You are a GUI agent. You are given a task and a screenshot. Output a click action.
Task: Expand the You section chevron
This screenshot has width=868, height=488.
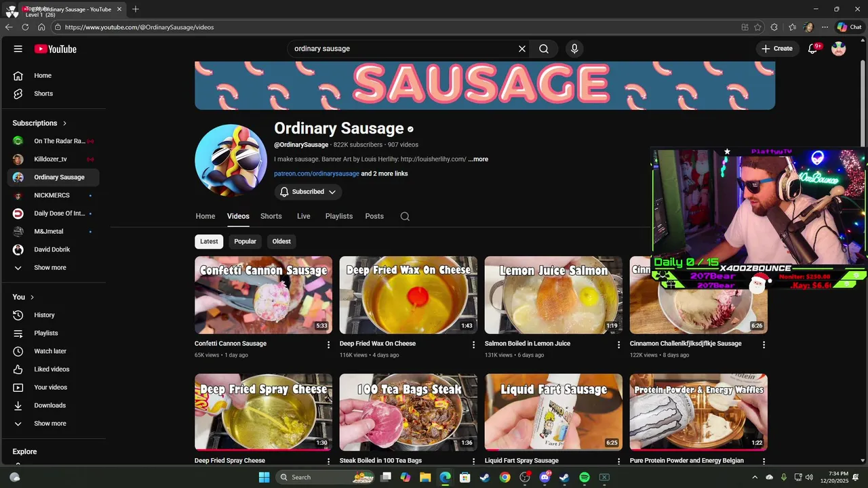(x=32, y=298)
